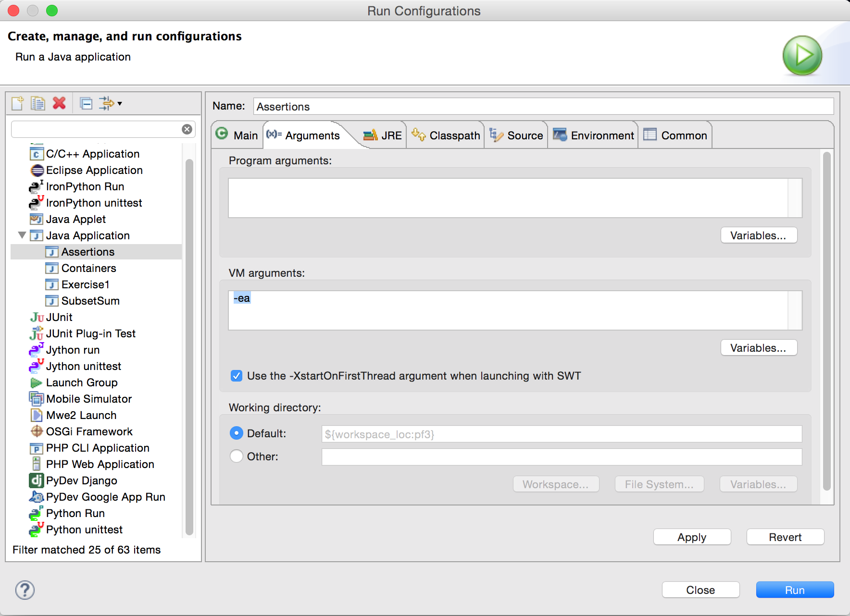Screen dimensions: 850x616
Task: Click the Arguments tab vertical scrollbar
Action: [x=827, y=320]
